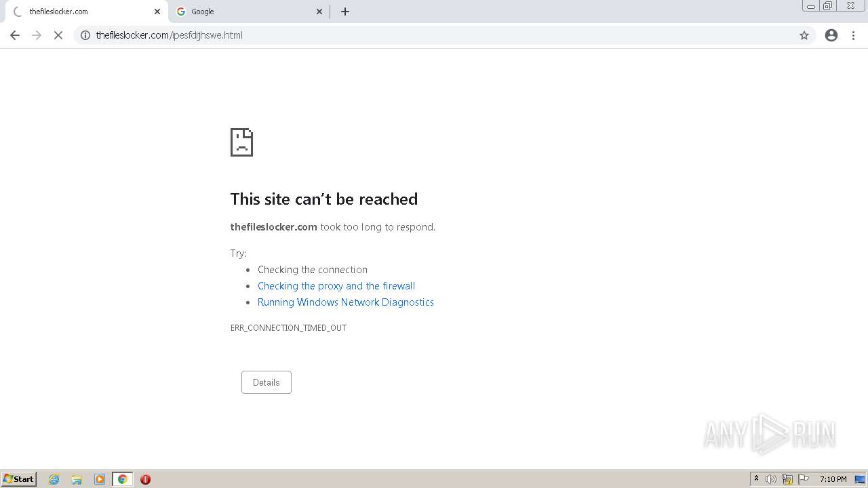The height and width of the screenshot is (488, 868).
Task: Click the sad page error icon
Action: point(241,142)
